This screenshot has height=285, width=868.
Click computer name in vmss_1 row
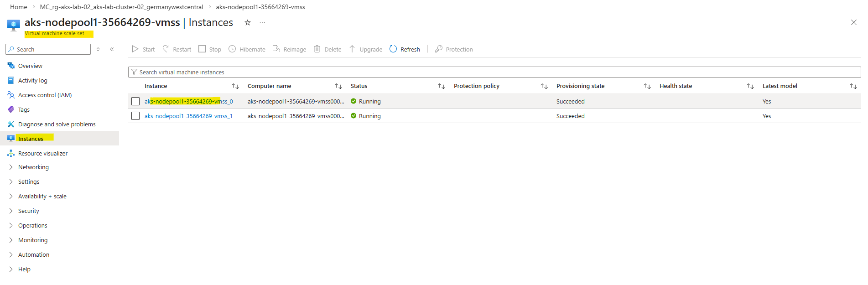296,116
